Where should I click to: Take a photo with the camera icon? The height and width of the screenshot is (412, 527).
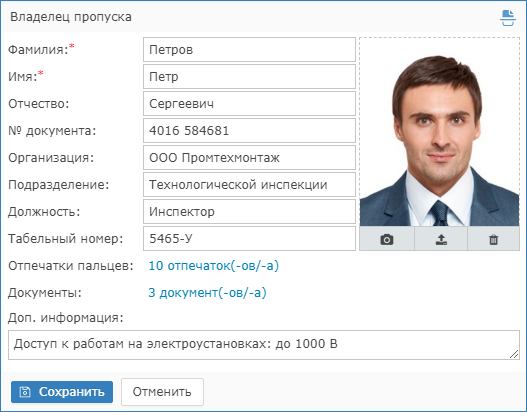click(x=387, y=239)
